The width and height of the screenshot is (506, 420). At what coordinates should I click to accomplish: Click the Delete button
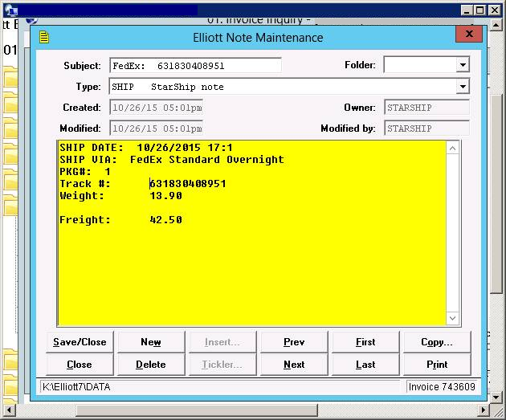pyautogui.click(x=151, y=365)
